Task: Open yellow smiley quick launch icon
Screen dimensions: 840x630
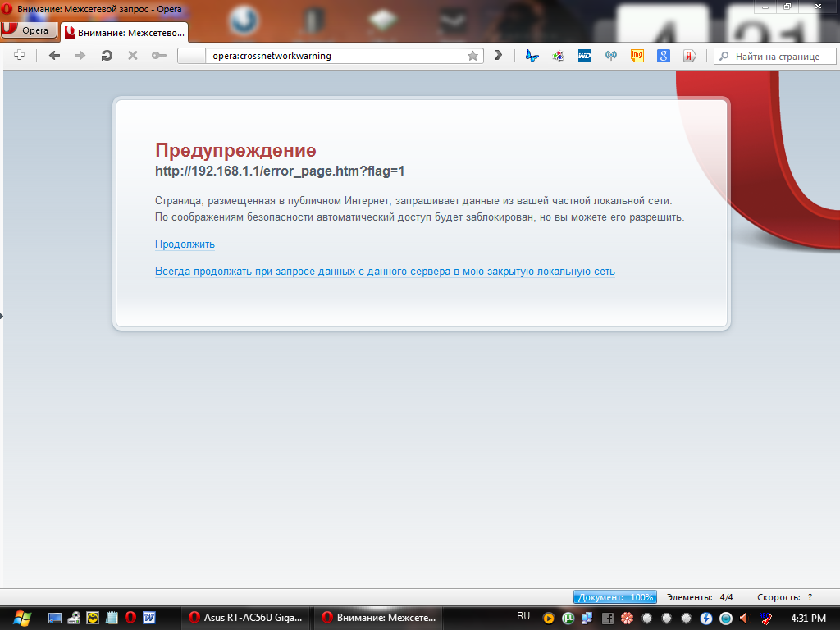Action: 93,618
